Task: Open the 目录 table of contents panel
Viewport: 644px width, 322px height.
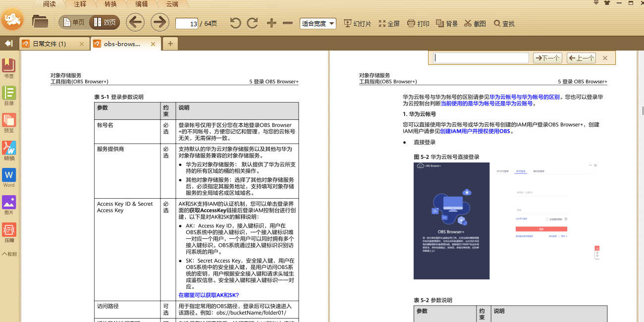Action: [9, 96]
